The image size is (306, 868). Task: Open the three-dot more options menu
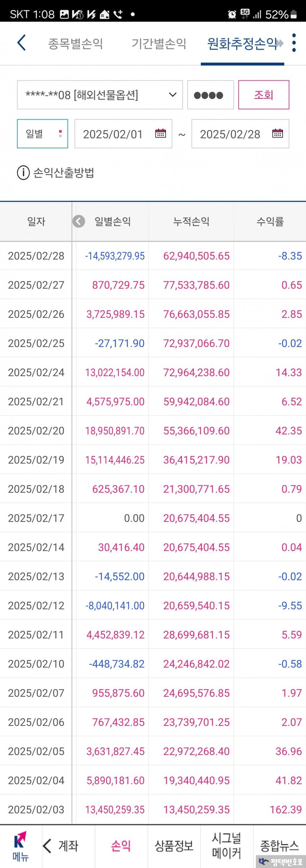coord(294,43)
